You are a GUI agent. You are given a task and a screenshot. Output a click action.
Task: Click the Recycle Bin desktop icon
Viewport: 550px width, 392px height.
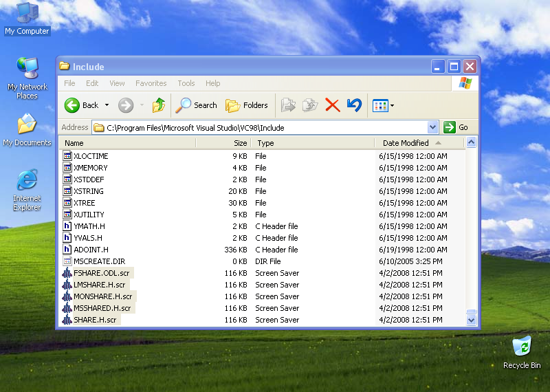click(x=522, y=346)
